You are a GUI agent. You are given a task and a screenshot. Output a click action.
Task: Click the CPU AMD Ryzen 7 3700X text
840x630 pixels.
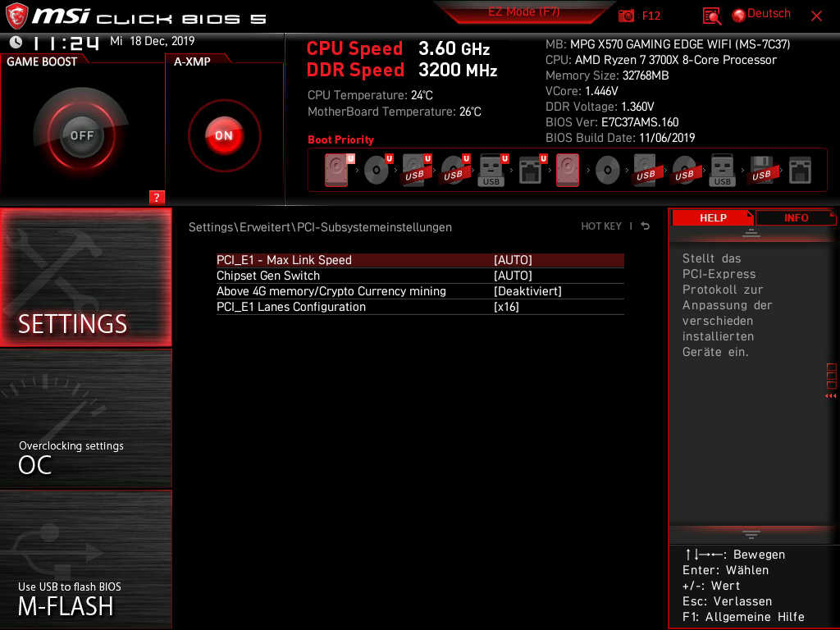point(661,60)
